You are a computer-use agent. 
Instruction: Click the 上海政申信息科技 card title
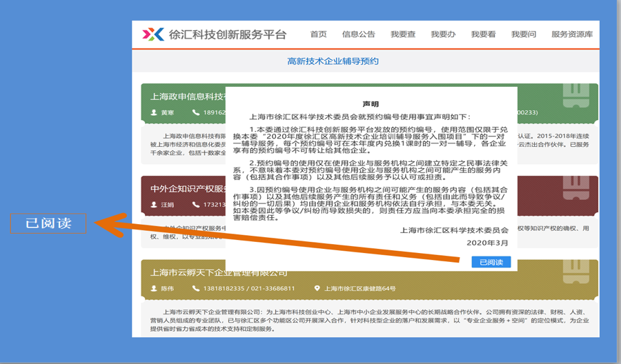(x=188, y=97)
